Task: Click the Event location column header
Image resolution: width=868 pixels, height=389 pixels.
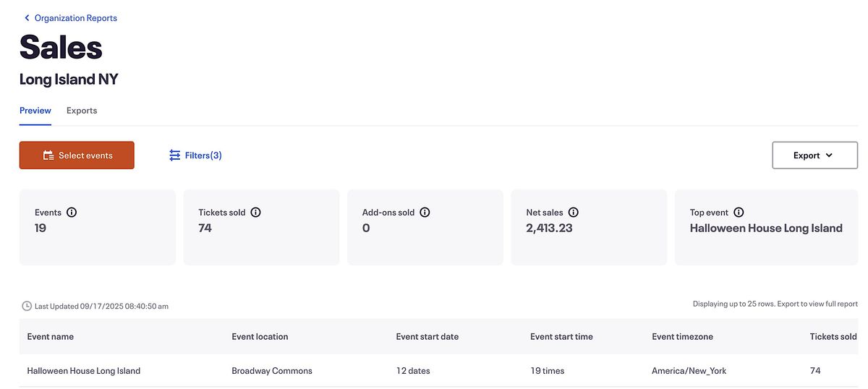Action: 260,336
